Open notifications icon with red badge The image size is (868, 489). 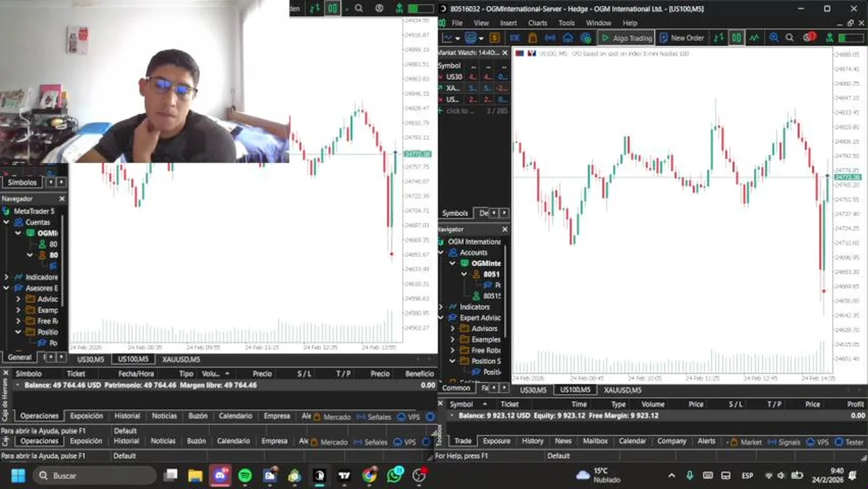click(x=809, y=37)
